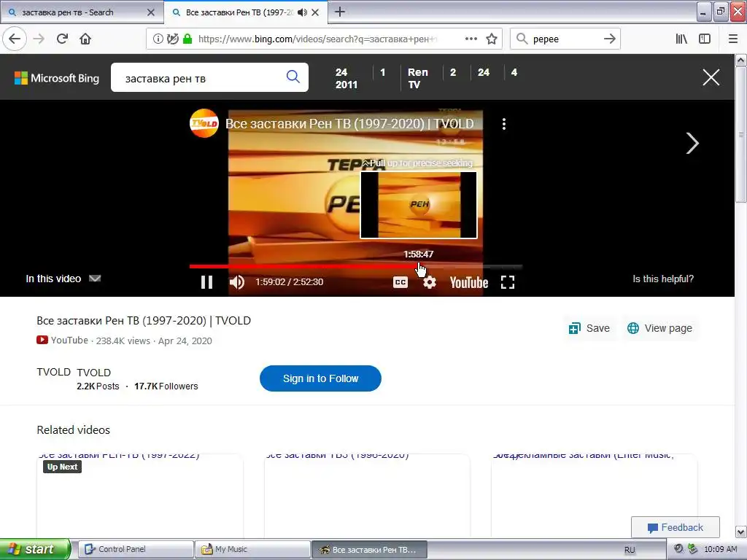Click Sign in to Follow button

coord(320,378)
